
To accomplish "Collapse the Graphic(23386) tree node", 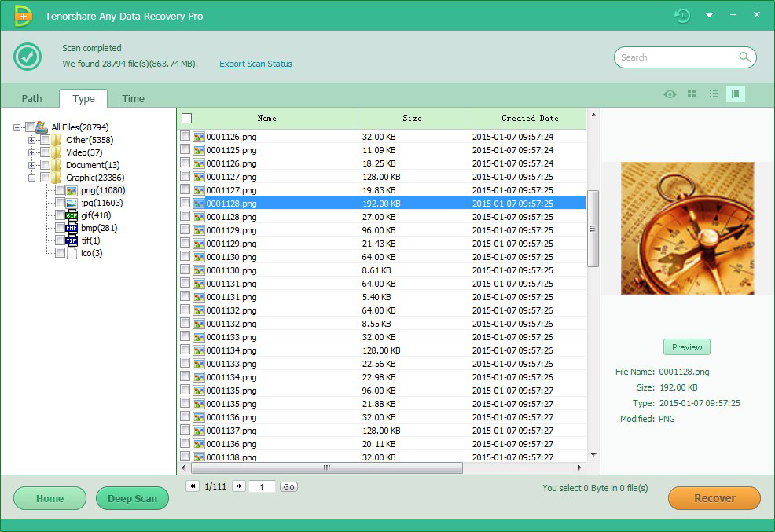I will click(x=32, y=178).
